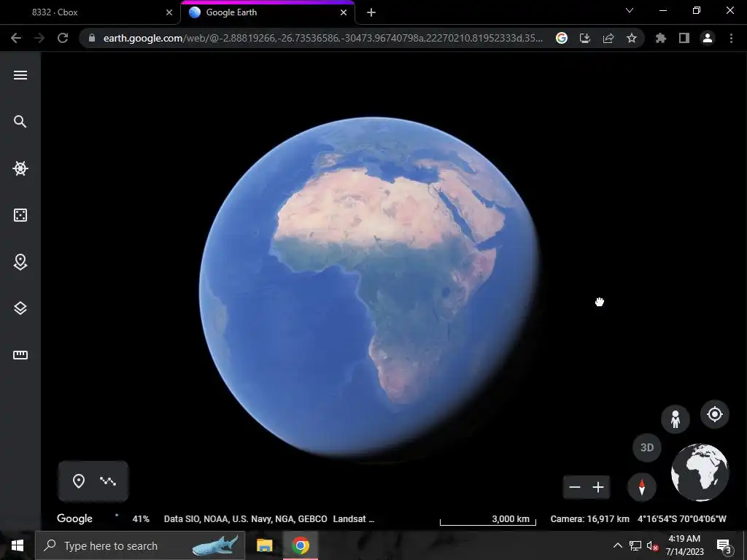Screen dimensions: 747x560
Task: Click the data attribution text
Action: tap(269, 519)
